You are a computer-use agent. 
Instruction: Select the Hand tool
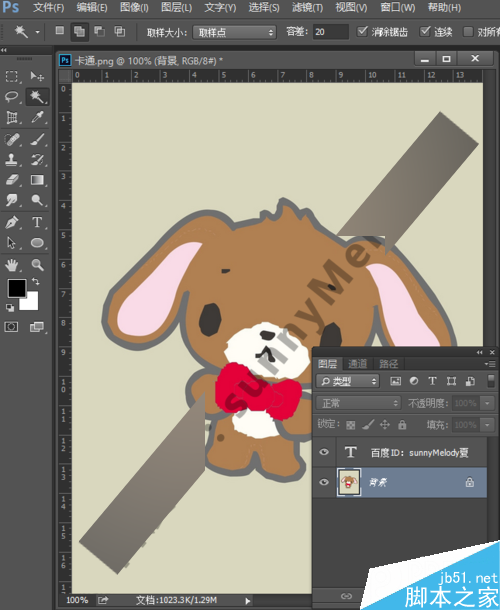[x=12, y=265]
